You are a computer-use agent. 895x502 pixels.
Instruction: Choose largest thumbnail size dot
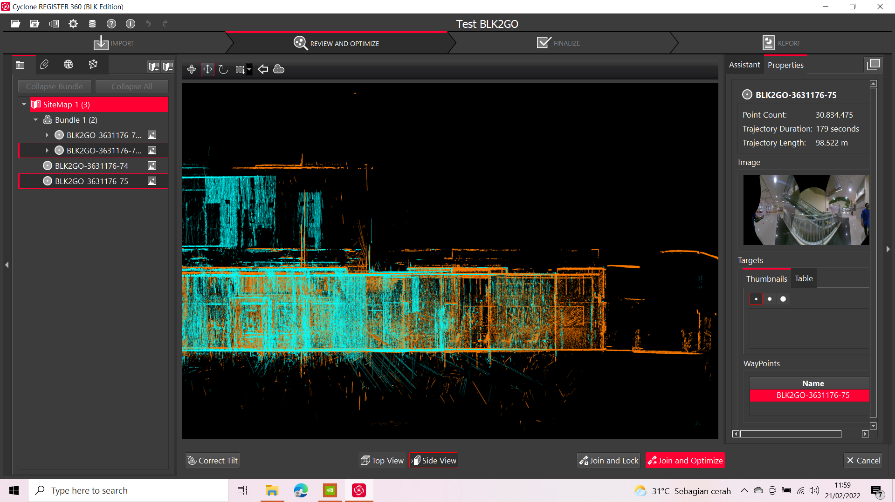783,299
